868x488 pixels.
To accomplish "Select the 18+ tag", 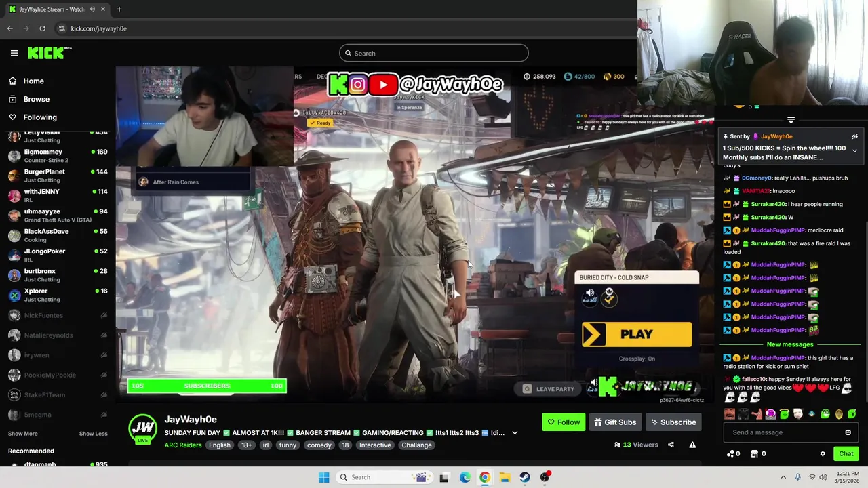I will pyautogui.click(x=247, y=445).
